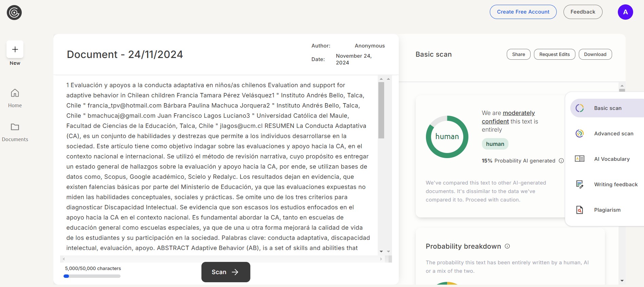Click the Probability breakdown heading
The width and height of the screenshot is (644, 287).
463,246
